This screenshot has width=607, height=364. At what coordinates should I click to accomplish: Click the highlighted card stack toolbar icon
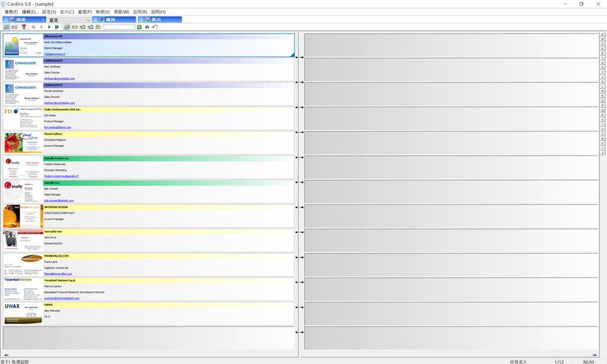pyautogui.click(x=67, y=27)
